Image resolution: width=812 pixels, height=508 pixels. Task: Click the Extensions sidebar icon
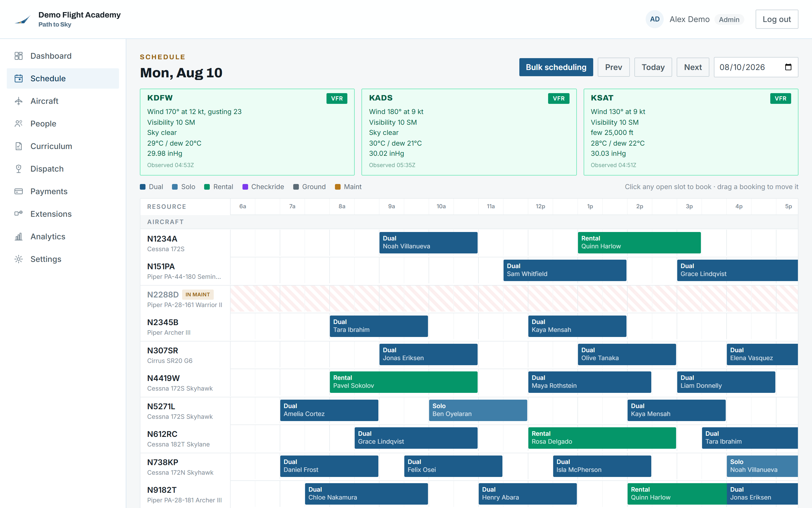(19, 214)
